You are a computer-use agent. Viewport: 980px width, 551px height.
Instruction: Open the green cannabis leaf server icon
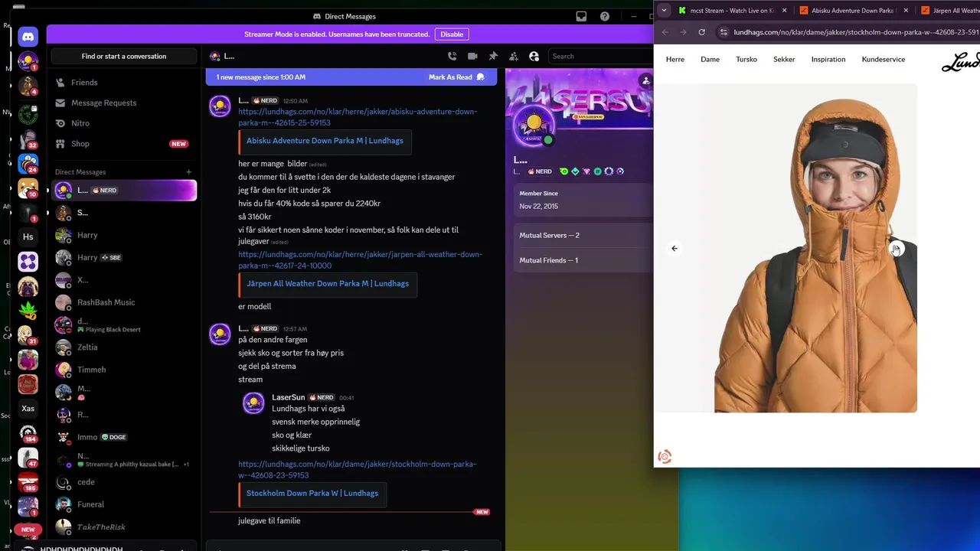(28, 311)
